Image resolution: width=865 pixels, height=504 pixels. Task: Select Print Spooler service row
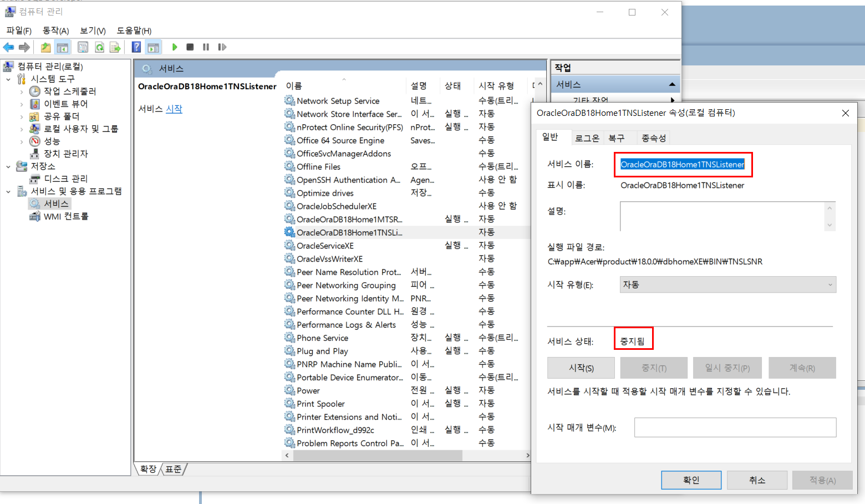click(x=406, y=404)
